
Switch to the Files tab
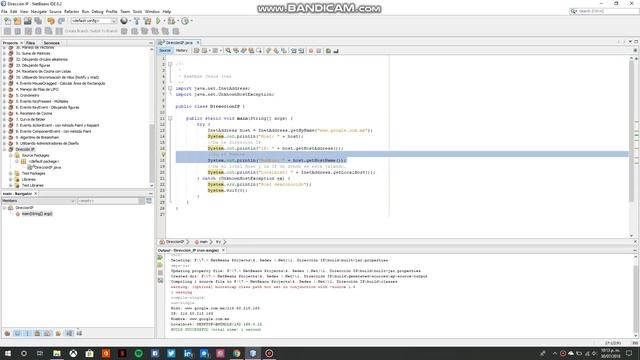click(31, 43)
